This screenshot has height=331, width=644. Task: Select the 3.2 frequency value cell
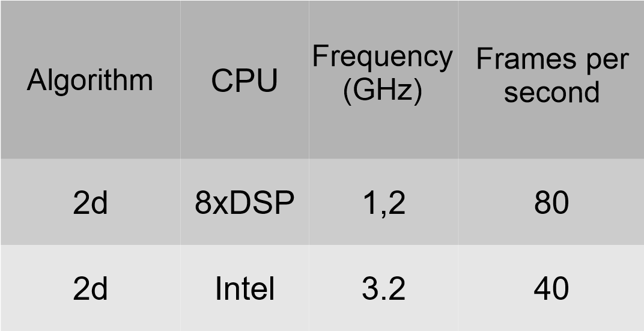[384, 288]
